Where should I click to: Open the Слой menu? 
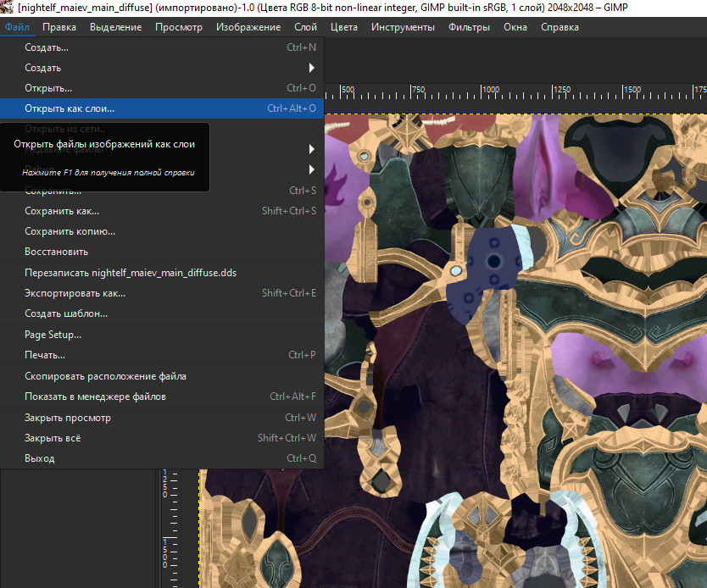click(305, 27)
